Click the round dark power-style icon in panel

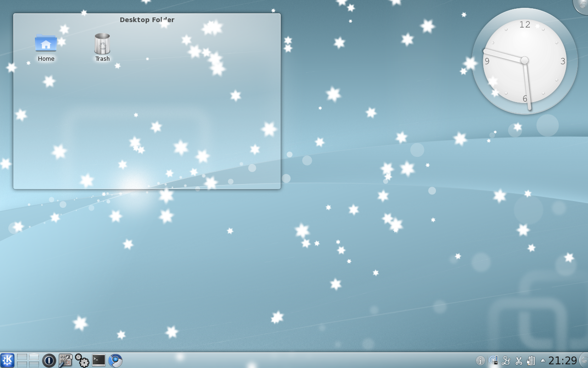click(x=49, y=360)
